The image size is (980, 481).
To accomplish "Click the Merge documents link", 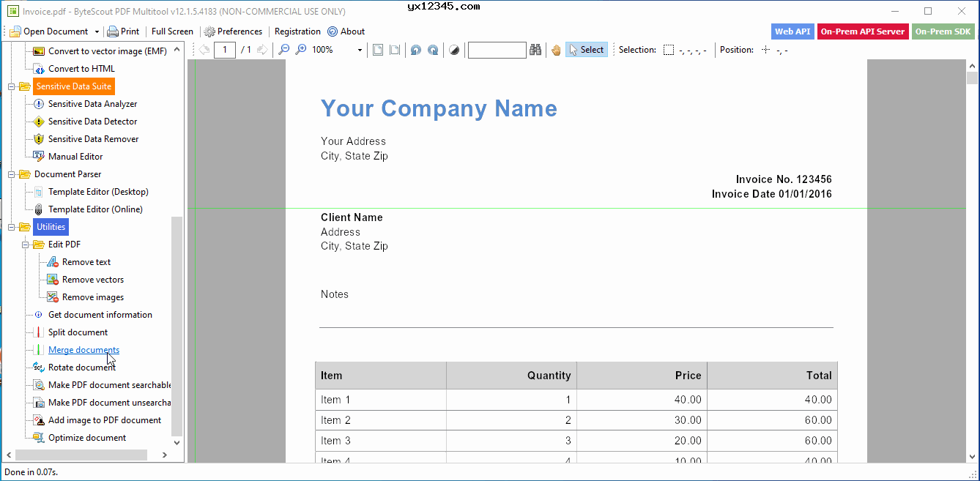I will pyautogui.click(x=83, y=350).
